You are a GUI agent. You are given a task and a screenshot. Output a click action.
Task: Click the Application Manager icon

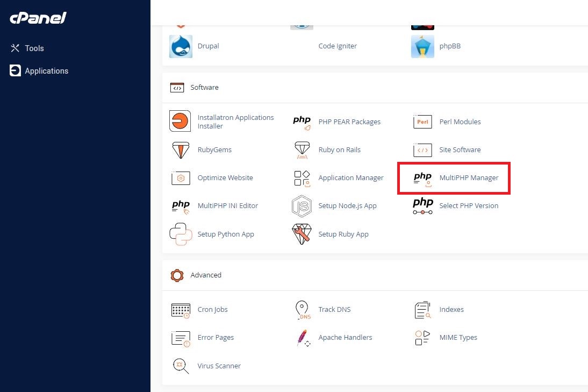302,179
